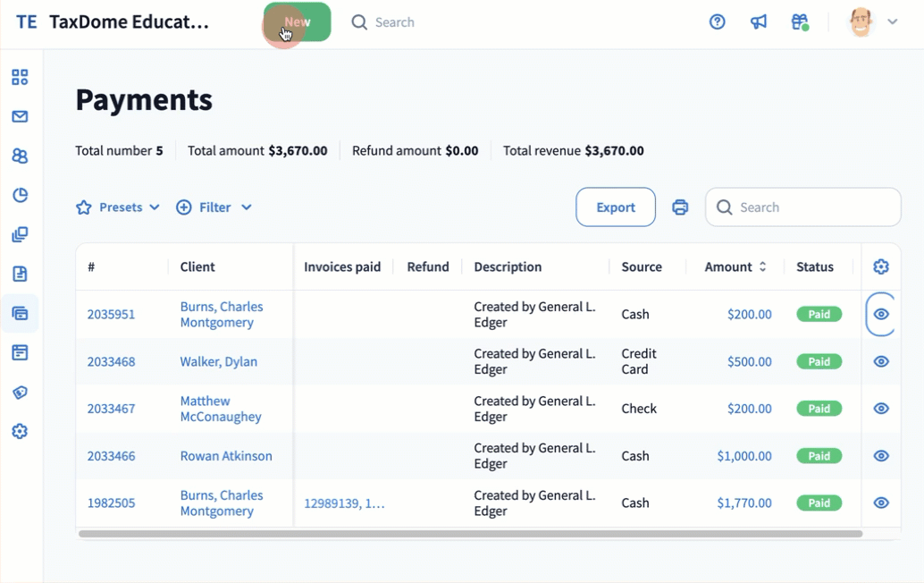The image size is (924, 583).
Task: Click the horizontal table scrollbar
Action: click(x=470, y=534)
